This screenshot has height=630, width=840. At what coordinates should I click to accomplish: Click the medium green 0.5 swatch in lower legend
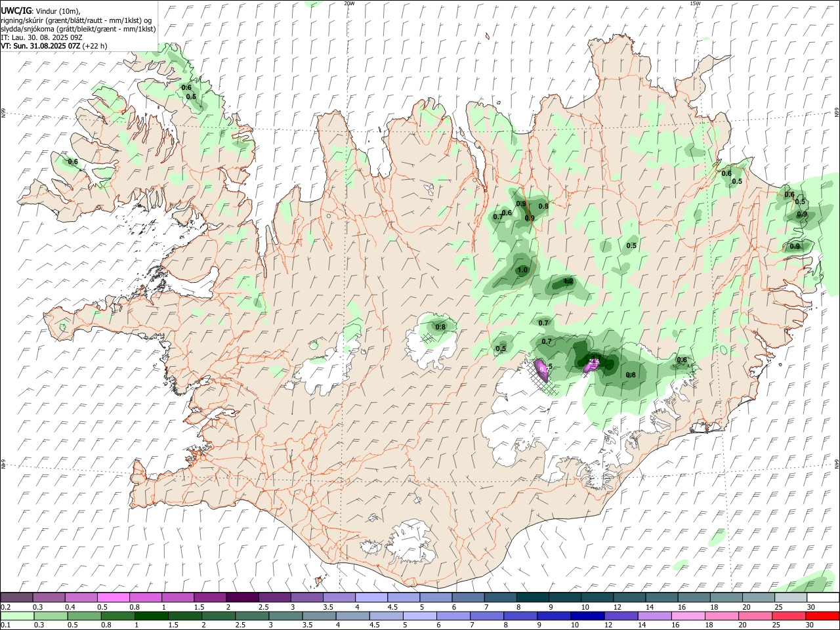83,616
